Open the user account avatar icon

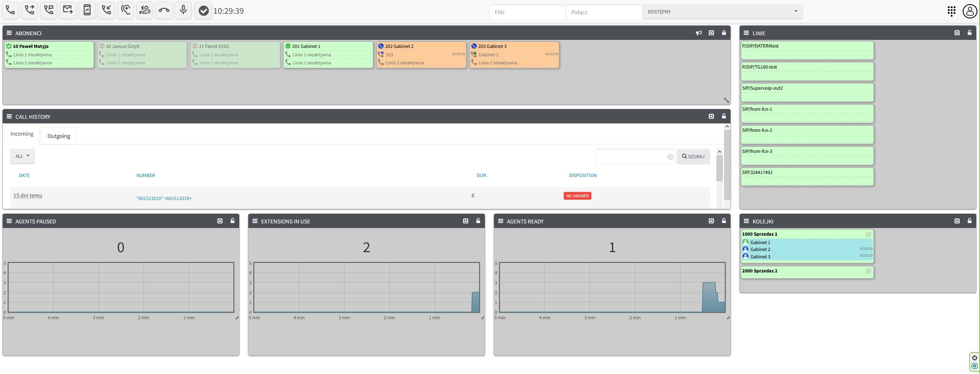click(970, 11)
